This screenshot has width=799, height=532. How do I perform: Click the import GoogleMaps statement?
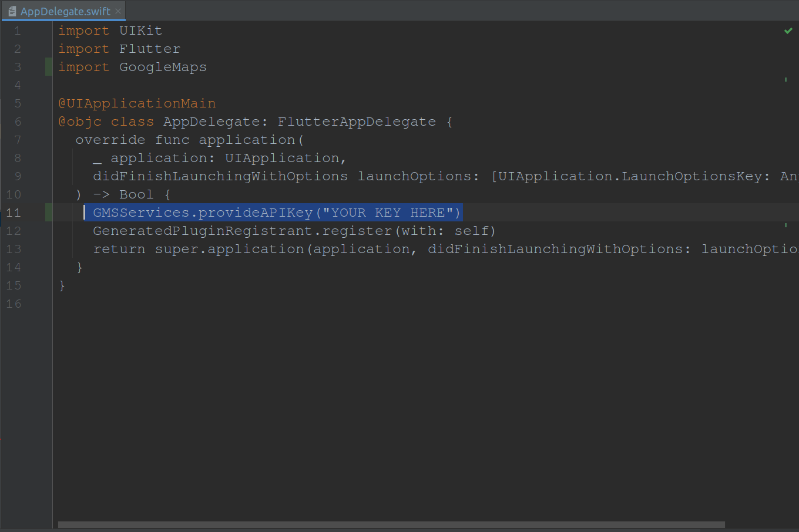pyautogui.click(x=132, y=66)
